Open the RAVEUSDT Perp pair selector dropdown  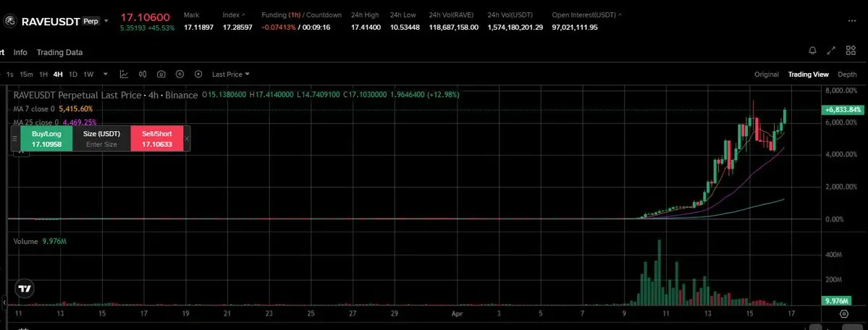[x=107, y=22]
